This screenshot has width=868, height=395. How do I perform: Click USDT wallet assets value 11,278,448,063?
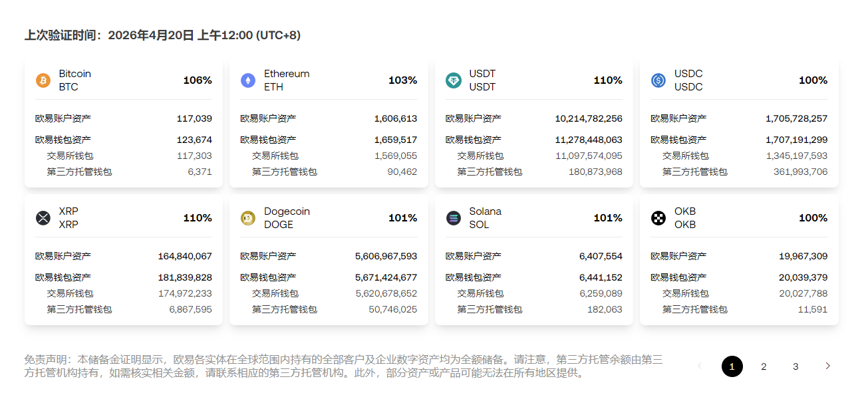pos(589,140)
